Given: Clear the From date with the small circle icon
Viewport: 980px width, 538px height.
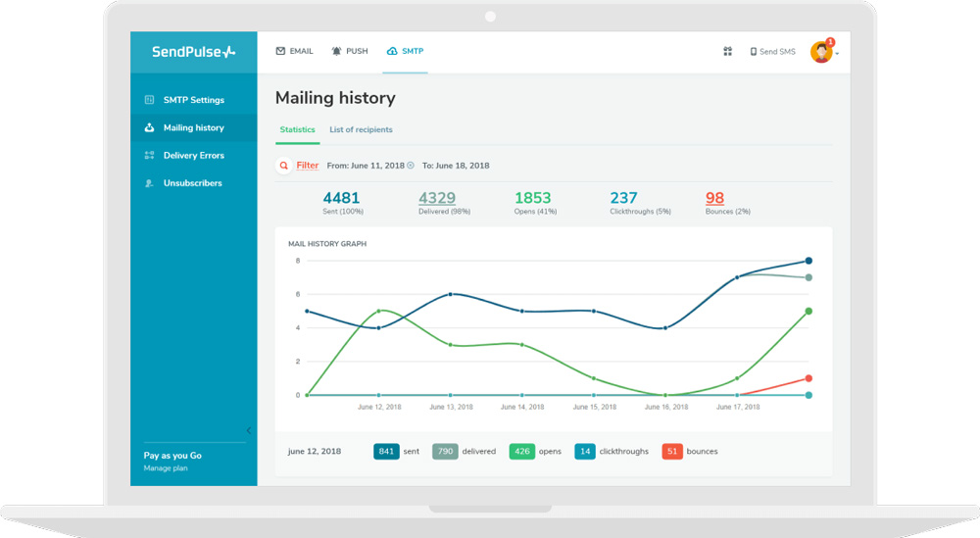Looking at the screenshot, I should coord(411,166).
